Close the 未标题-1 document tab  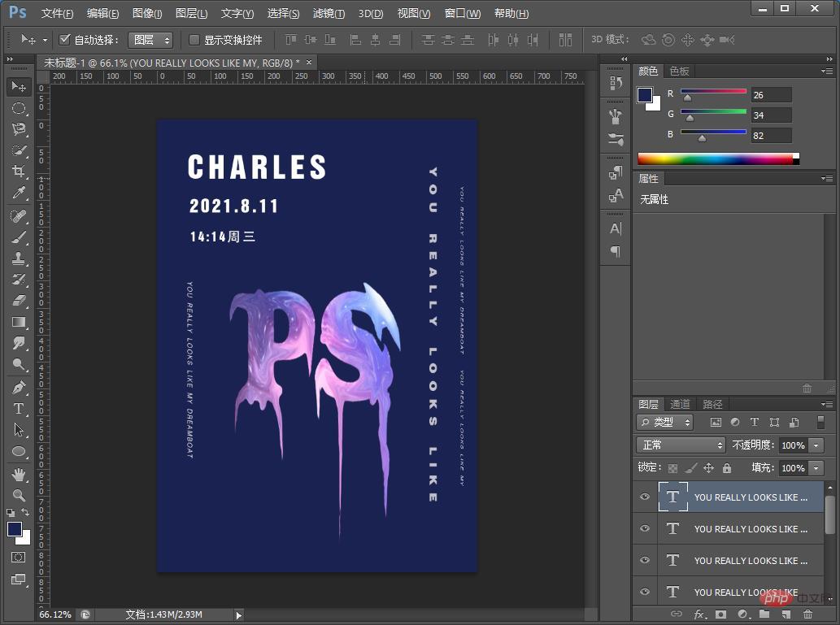point(309,62)
